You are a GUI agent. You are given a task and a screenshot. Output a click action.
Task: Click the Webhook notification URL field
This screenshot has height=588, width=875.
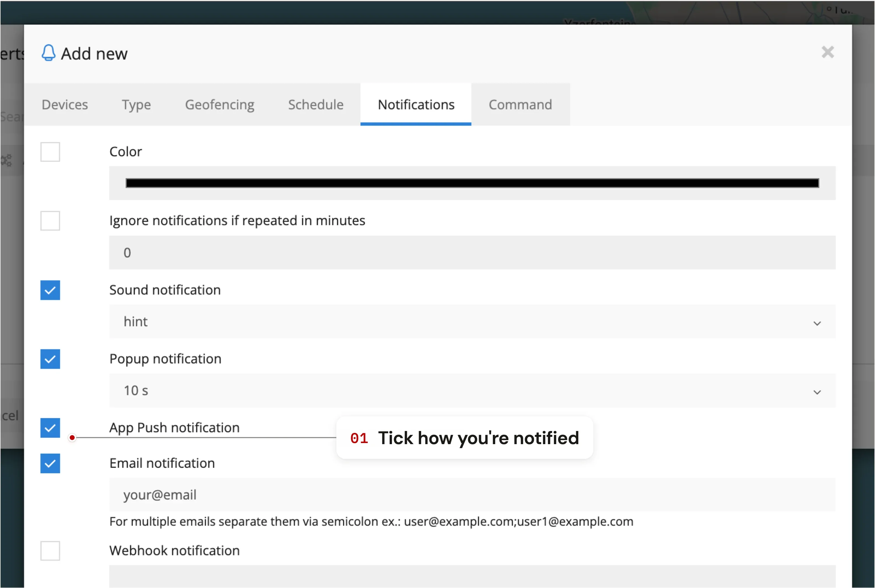[x=472, y=576]
